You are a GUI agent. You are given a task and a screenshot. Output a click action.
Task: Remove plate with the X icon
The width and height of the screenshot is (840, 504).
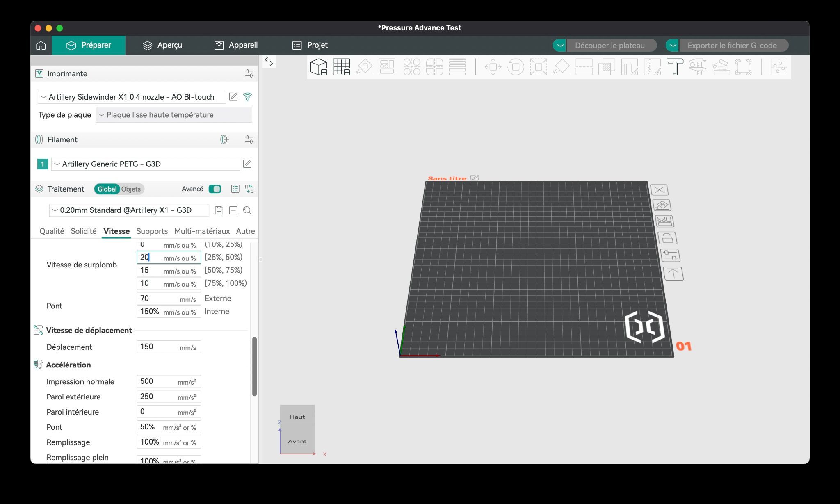(659, 190)
